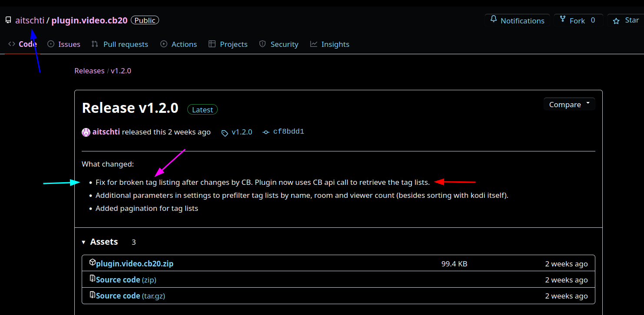Viewport: 644px width, 315px height.
Task: Click the v1.2.0 breadcrumb link
Action: pyautogui.click(x=121, y=71)
